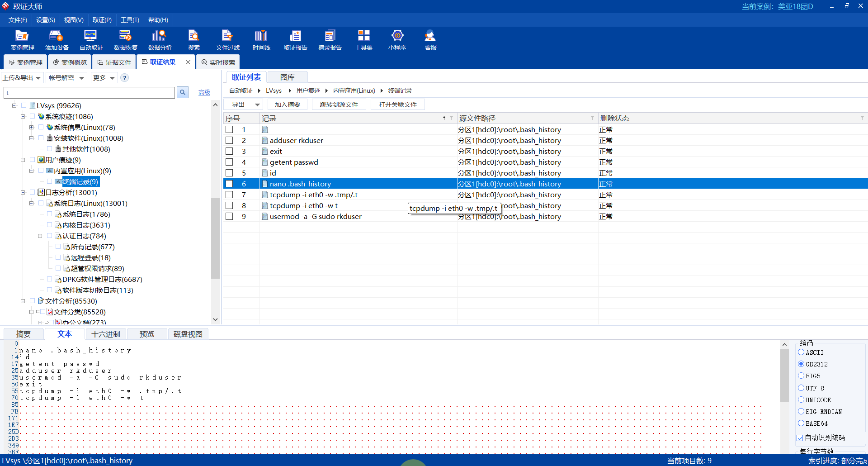Screen dimensions: 868x466
Task: Open the 工具集 icon
Action: (x=363, y=40)
